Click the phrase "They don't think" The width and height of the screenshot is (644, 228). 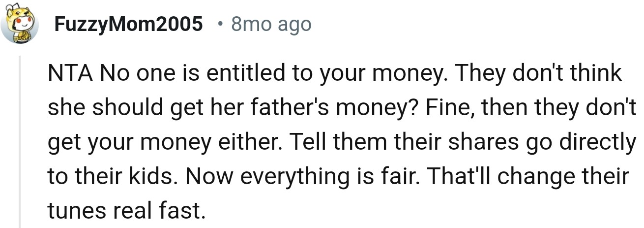539,74
